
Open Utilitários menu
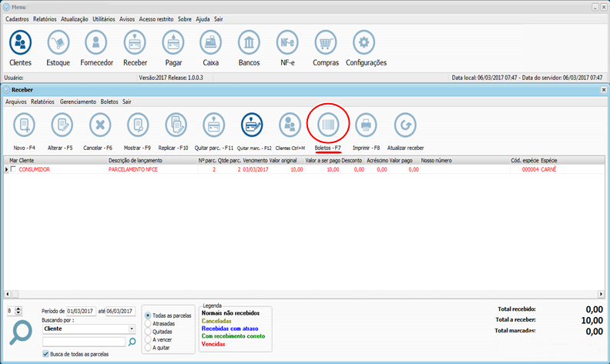104,19
